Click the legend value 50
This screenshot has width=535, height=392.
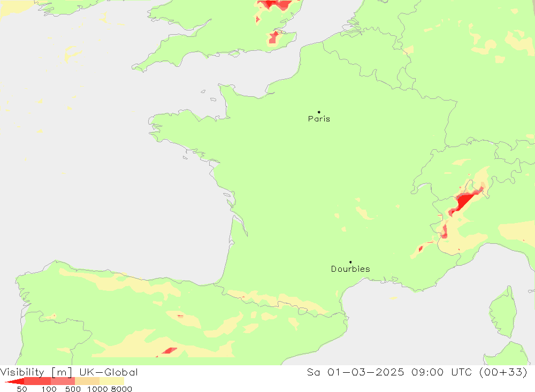pos(22,389)
